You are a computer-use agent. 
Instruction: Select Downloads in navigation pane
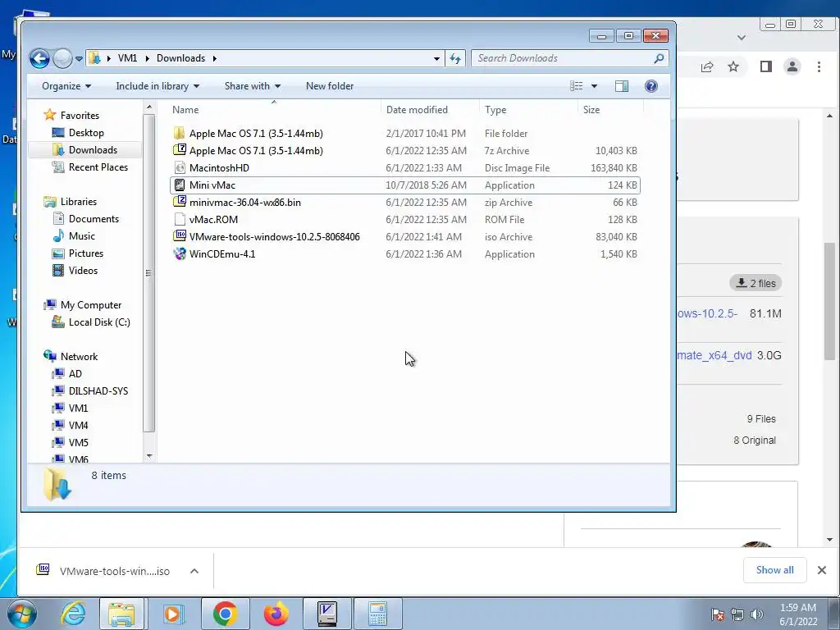(x=93, y=150)
